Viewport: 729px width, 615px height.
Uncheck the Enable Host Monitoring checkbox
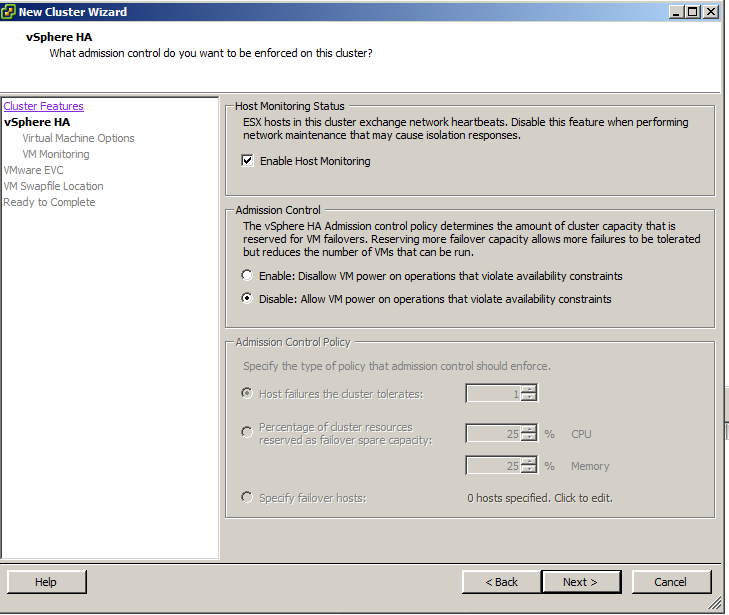(248, 161)
